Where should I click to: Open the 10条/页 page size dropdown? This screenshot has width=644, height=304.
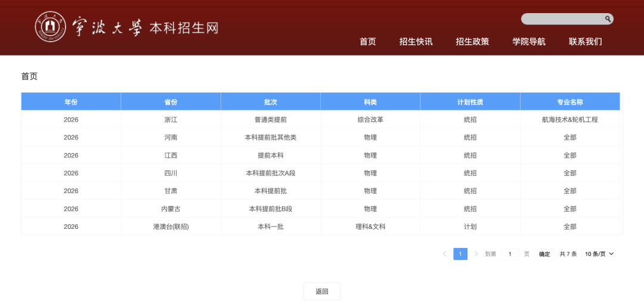[x=599, y=254]
